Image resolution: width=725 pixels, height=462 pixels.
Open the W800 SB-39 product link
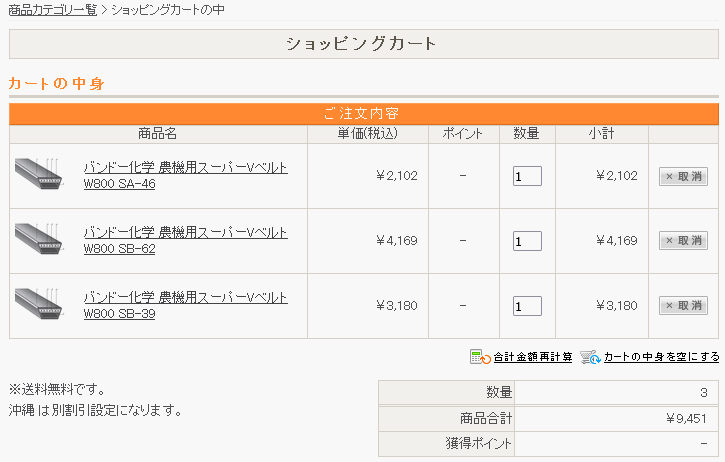coord(185,305)
